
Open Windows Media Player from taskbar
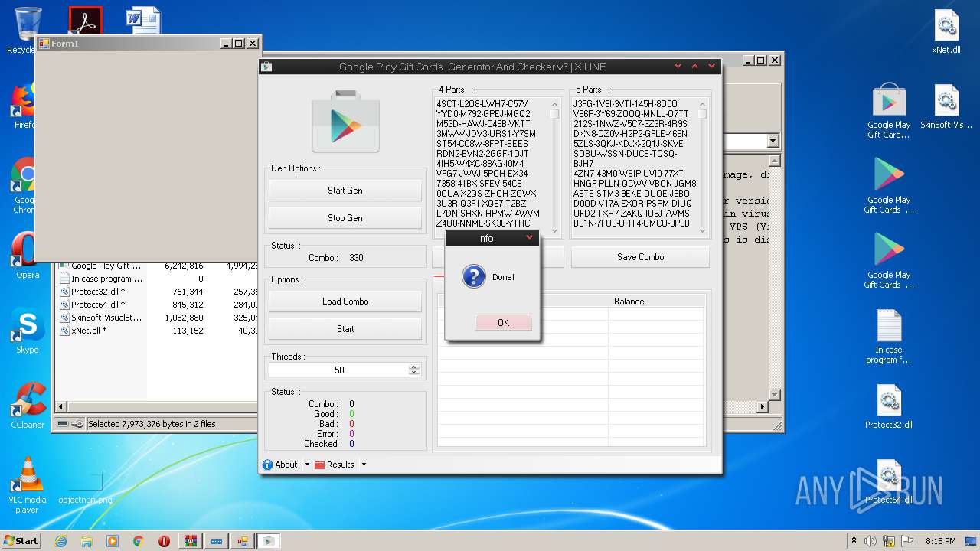point(113,541)
